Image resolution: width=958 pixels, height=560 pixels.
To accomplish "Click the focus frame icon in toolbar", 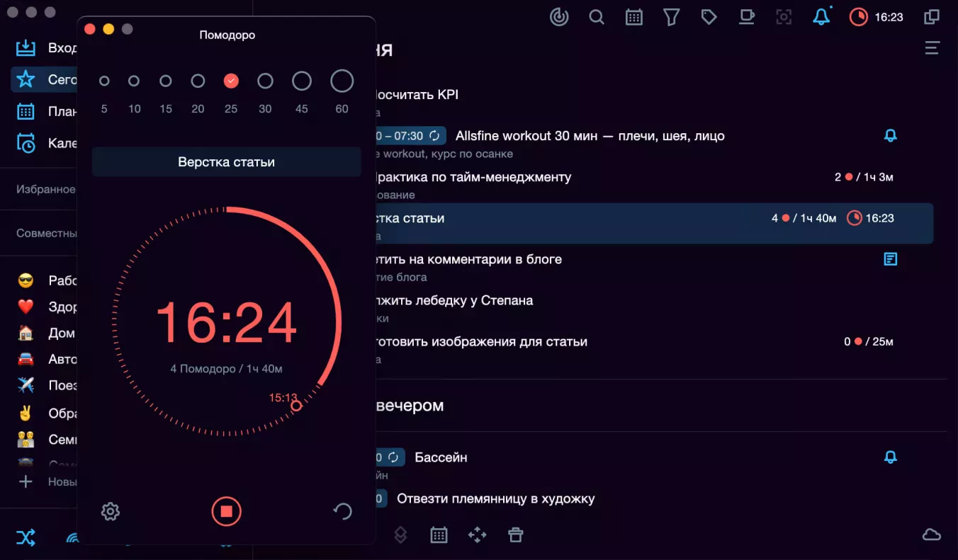I will click(784, 17).
